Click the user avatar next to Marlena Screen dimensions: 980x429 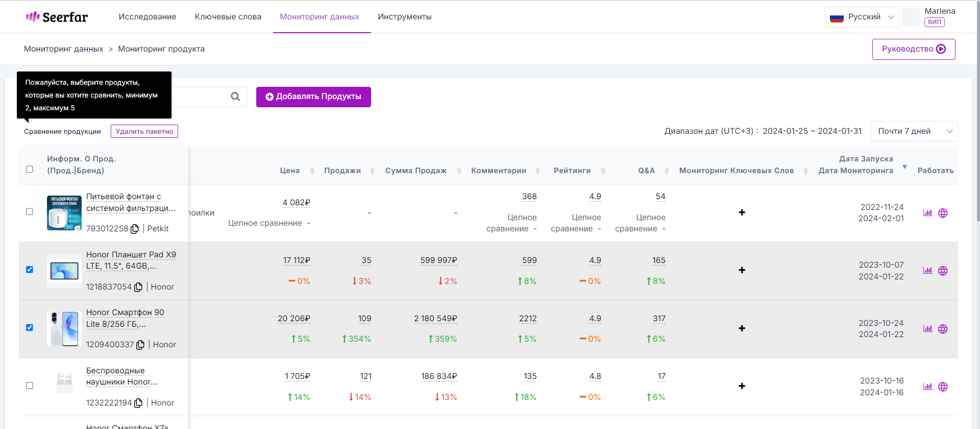point(911,17)
